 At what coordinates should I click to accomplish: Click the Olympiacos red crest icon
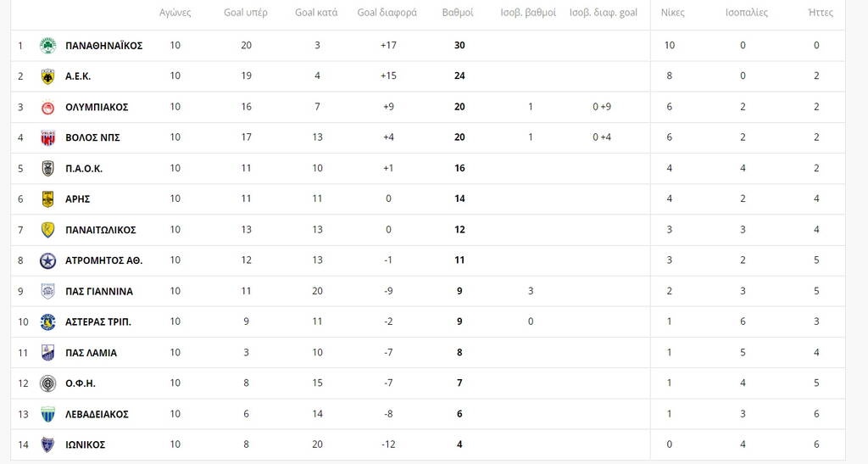tap(47, 107)
